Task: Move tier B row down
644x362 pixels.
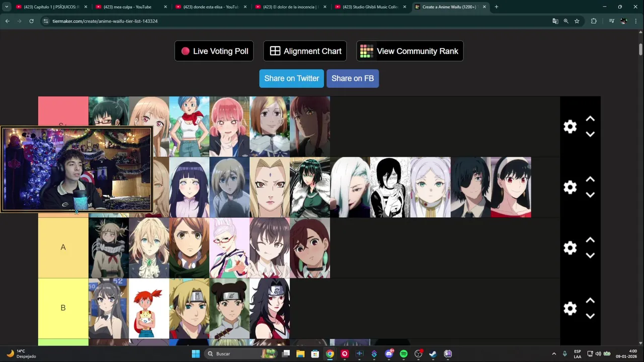Action: tap(590, 316)
